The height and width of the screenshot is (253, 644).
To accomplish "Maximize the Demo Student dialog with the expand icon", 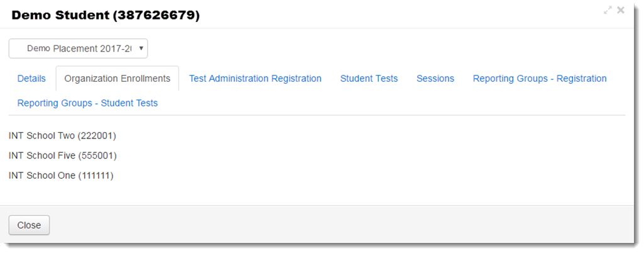I will 608,10.
